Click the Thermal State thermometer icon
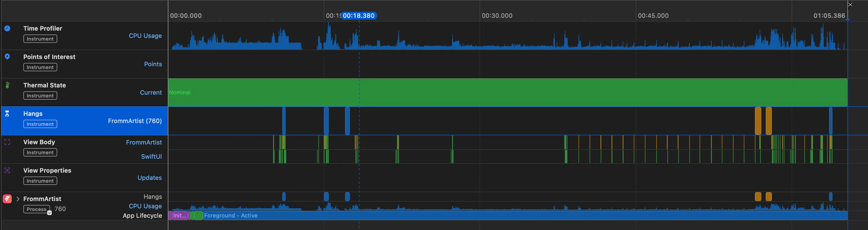The height and width of the screenshot is (230, 868). tap(8, 85)
